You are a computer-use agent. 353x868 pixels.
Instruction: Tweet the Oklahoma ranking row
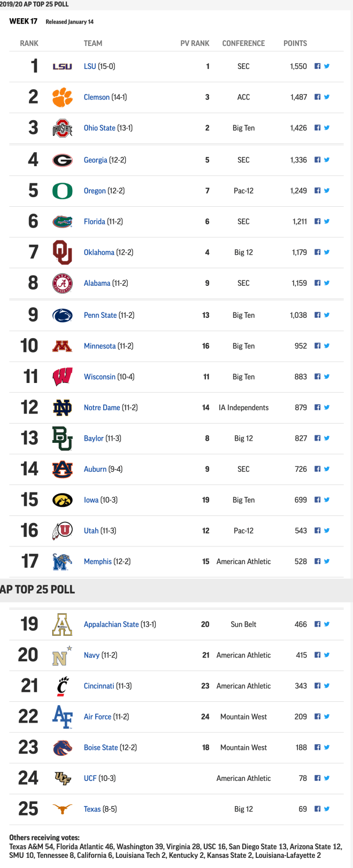pos(327,252)
